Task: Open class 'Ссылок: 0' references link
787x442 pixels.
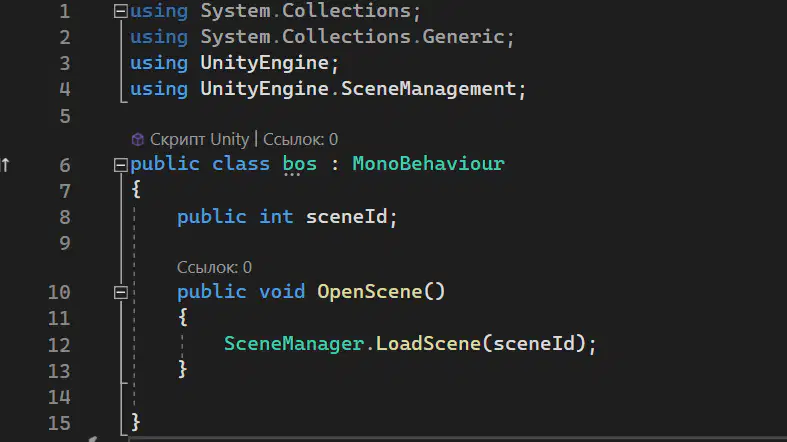Action: click(300, 139)
